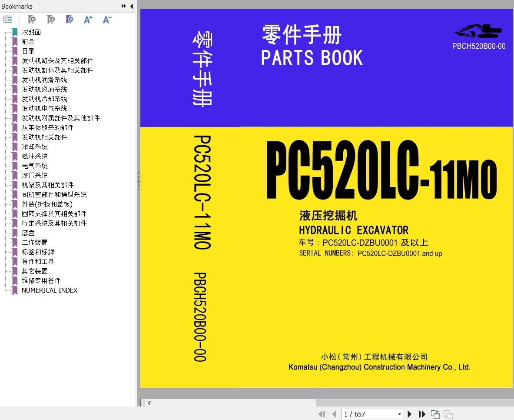Open the NUMERICAL INDEX bookmark
Image resolution: width=514 pixels, height=420 pixels.
pyautogui.click(x=50, y=290)
